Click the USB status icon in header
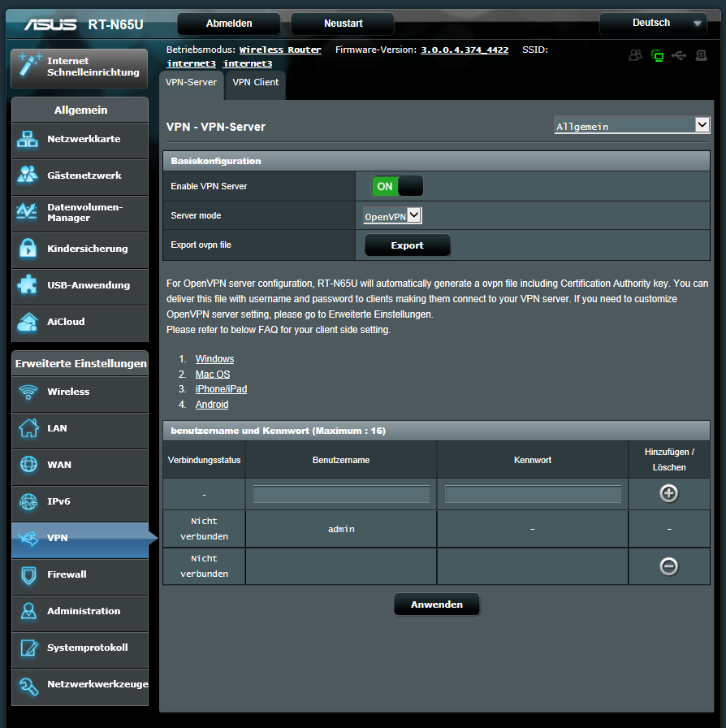Screen dimensions: 726x728 tap(679, 56)
